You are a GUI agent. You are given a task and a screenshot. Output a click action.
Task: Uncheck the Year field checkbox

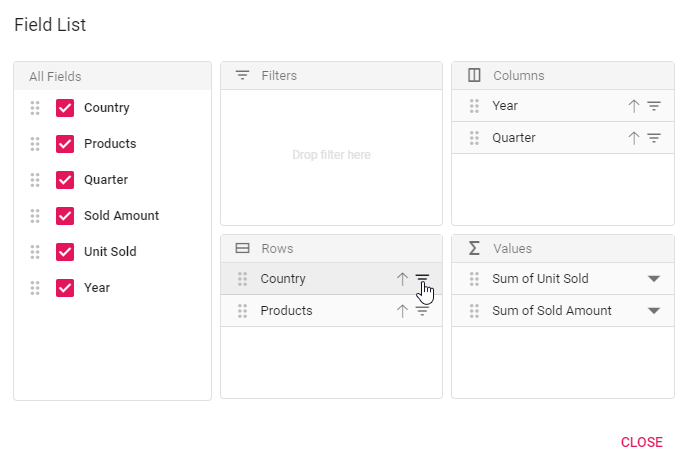[x=65, y=288]
